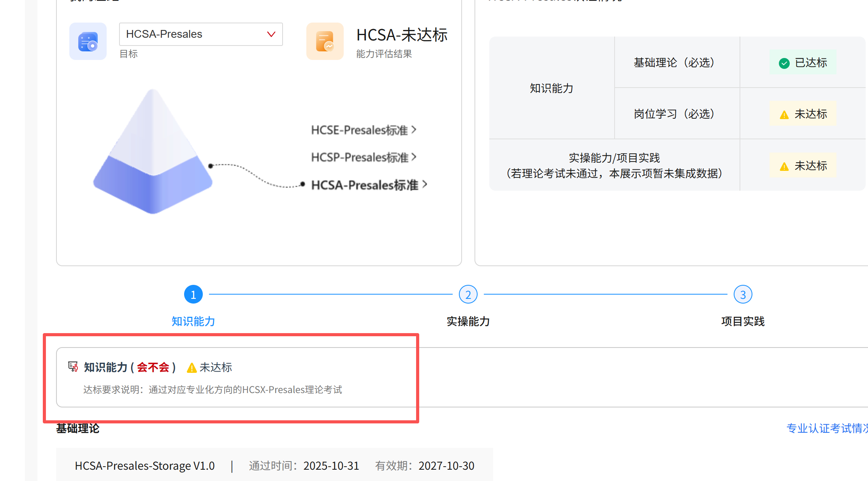Go to step 2 实操能力
868x481 pixels.
[468, 295]
